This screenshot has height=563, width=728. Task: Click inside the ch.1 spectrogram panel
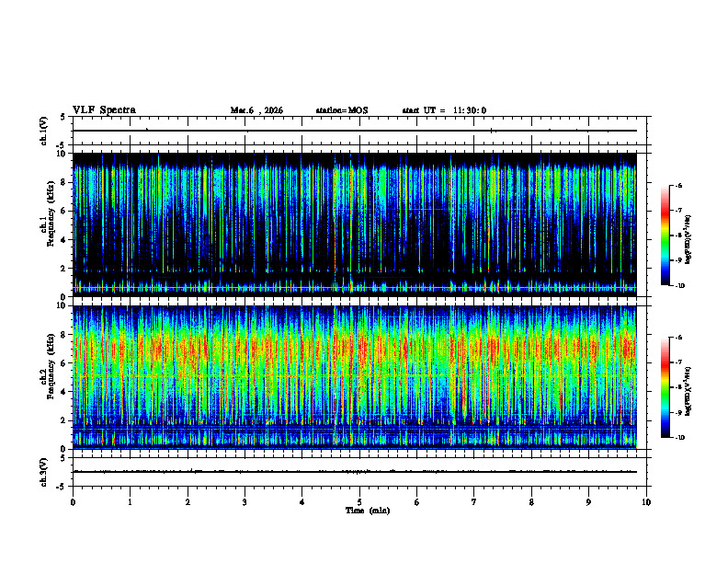coord(355,224)
